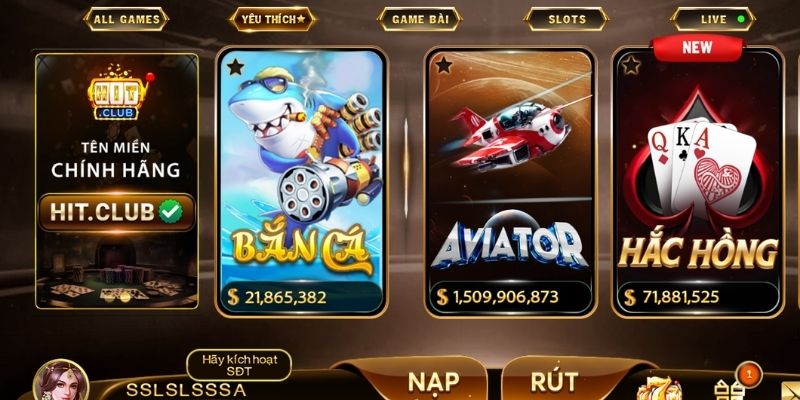
Task: Select the GAME BÀI tab
Action: coord(420,19)
